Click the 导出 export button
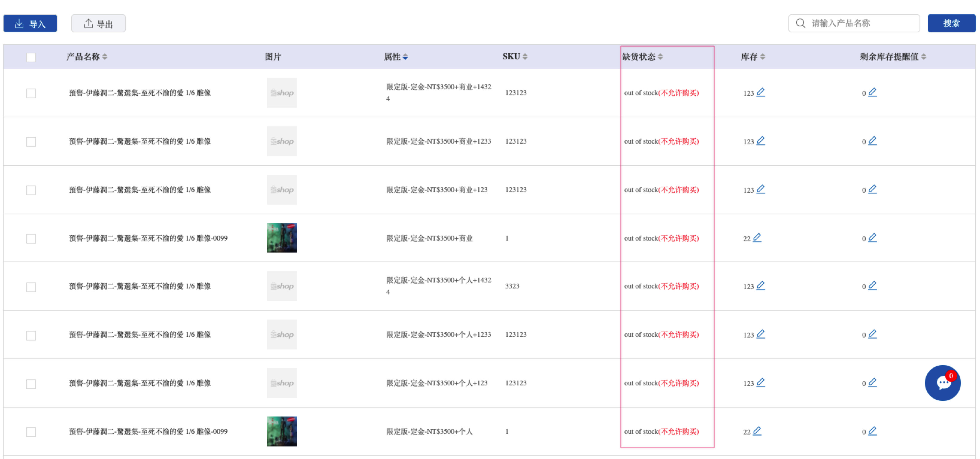Viewport: 980px width, 459px height. pyautogui.click(x=98, y=24)
